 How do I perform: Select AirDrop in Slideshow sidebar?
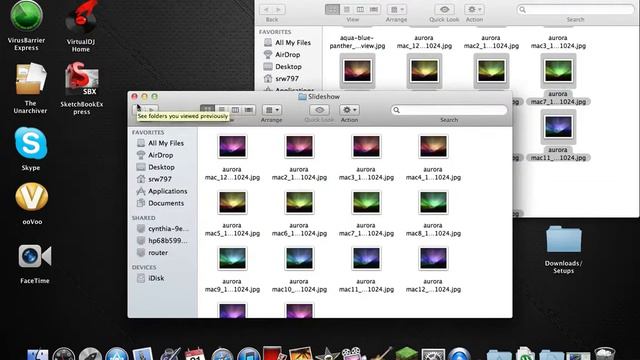tap(160, 155)
